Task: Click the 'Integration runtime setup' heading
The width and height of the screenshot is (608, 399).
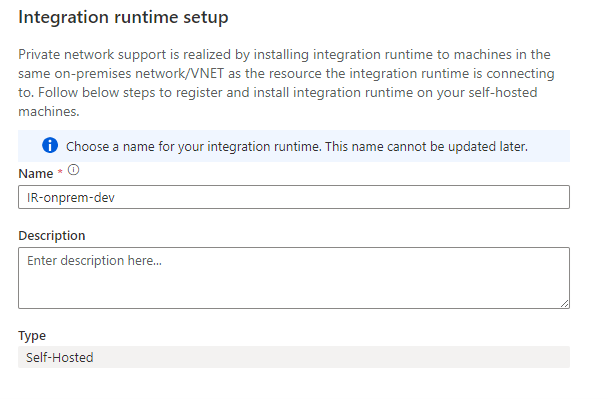Action: coord(123,18)
